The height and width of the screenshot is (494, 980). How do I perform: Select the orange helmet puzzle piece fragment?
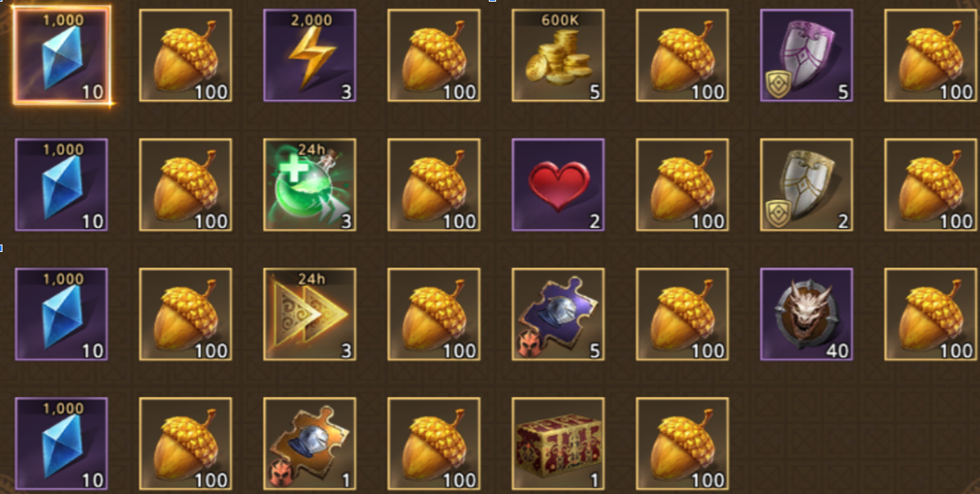pyautogui.click(x=310, y=443)
